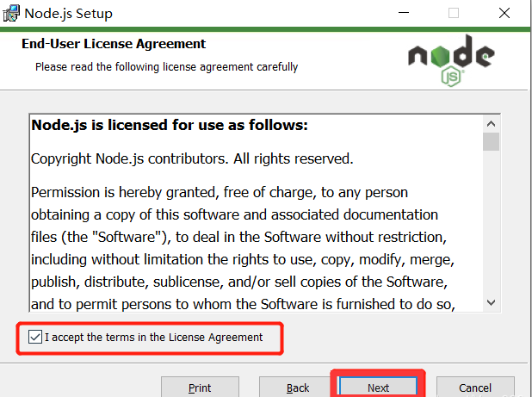The image size is (532, 397).
Task: Click the license scrollbar down arrow
Action: pyautogui.click(x=491, y=302)
